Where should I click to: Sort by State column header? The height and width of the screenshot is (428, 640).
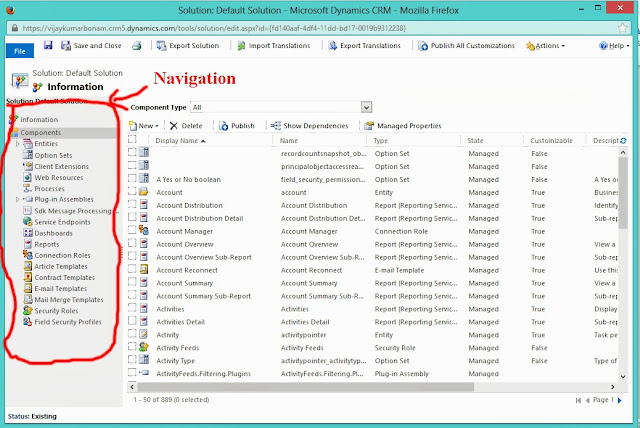point(475,140)
